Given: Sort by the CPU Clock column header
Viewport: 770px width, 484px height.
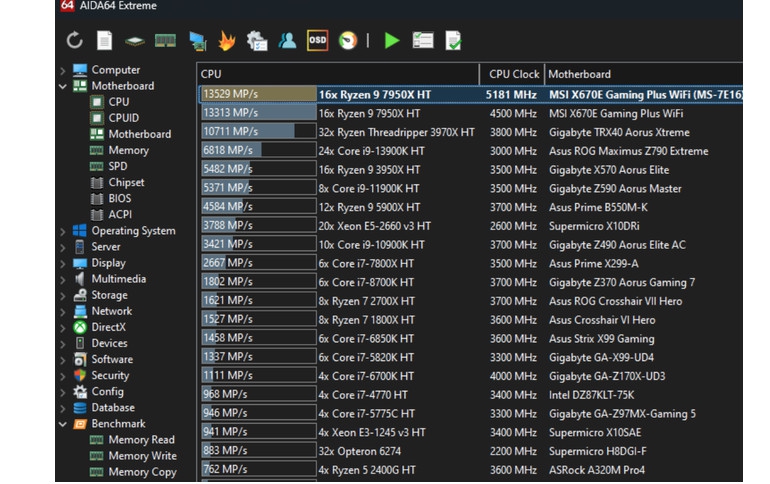Looking at the screenshot, I should pyautogui.click(x=512, y=74).
